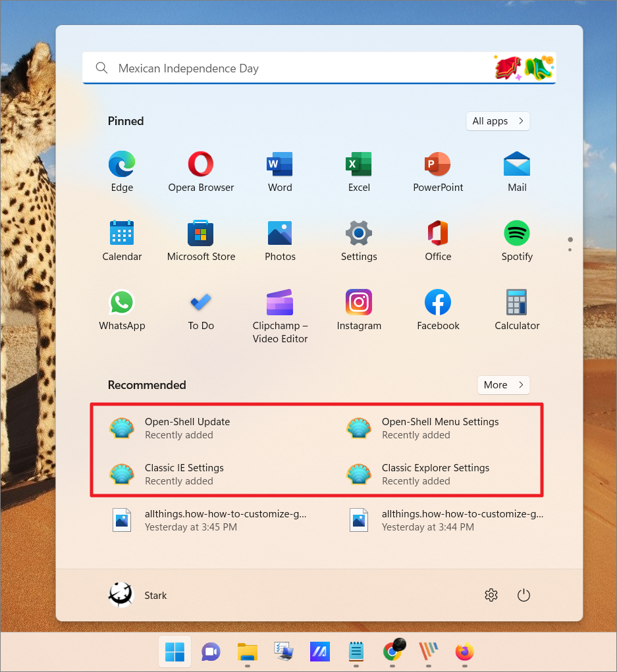The width and height of the screenshot is (617, 672).
Task: Open Spotify from pinned apps
Action: tap(517, 241)
